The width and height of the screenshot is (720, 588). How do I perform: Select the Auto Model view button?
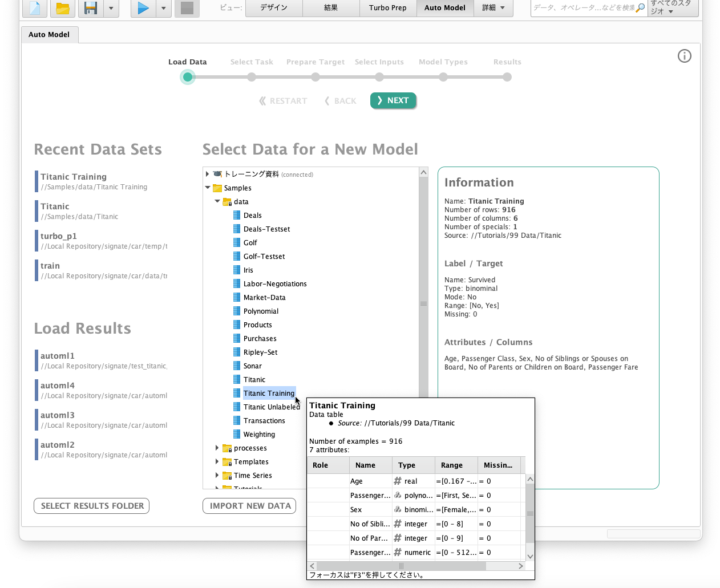coord(445,7)
